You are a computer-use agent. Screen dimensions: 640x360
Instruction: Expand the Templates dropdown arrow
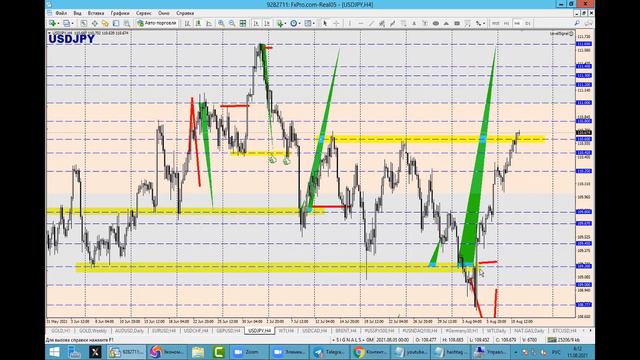[314, 23]
